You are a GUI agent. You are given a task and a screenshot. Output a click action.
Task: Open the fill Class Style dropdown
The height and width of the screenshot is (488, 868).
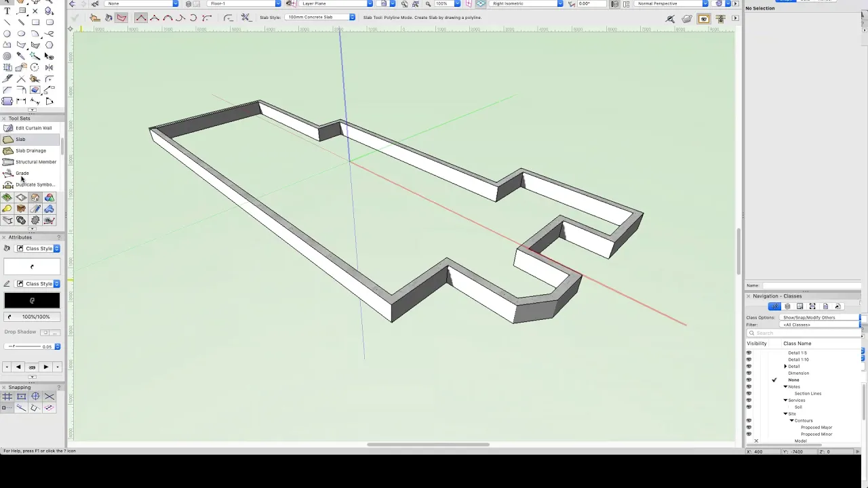pos(38,249)
